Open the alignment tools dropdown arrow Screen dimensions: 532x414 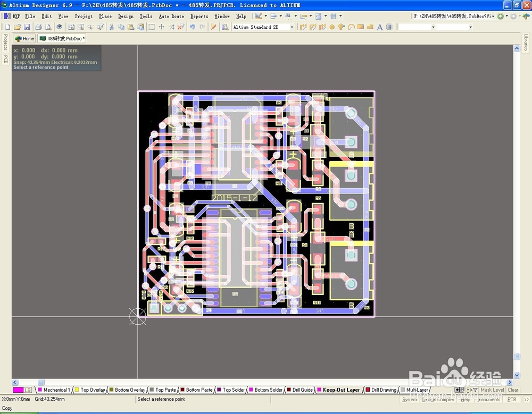pyautogui.click(x=280, y=16)
